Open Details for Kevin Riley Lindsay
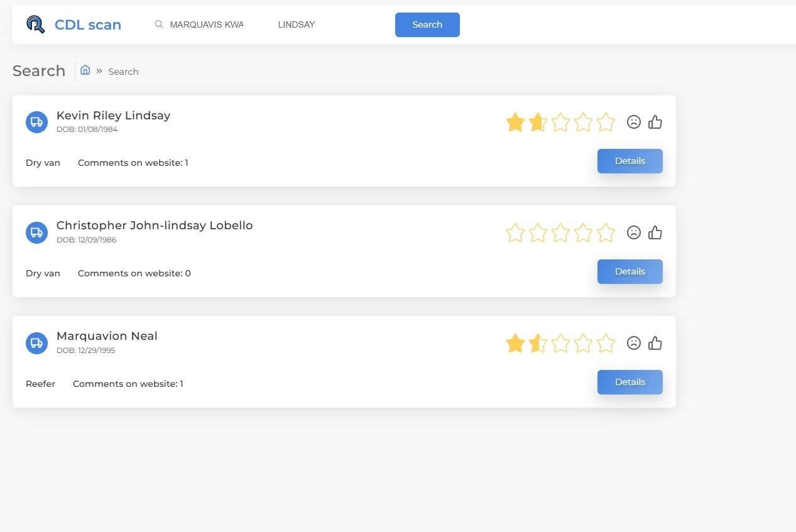 [630, 161]
